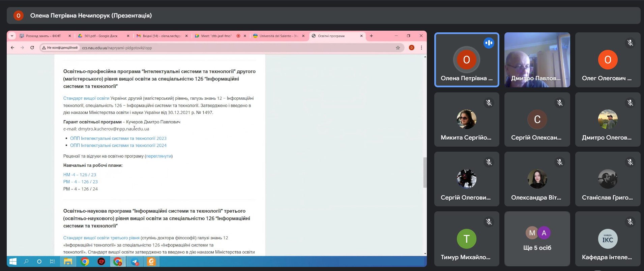Select Сергій Олегович participant tile

[467, 179]
